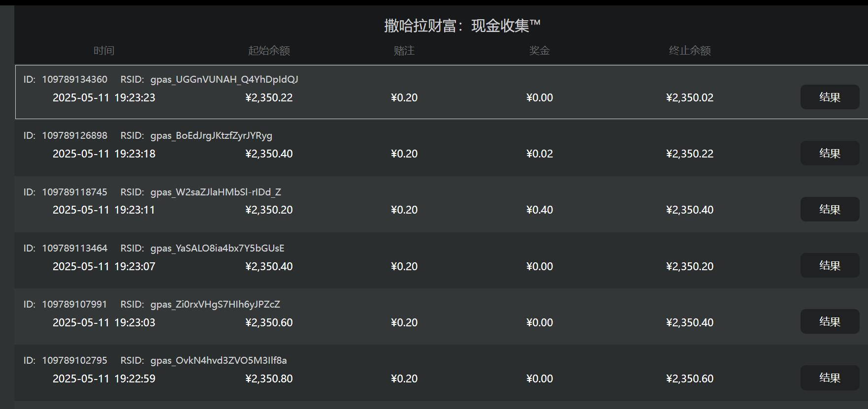
Task: Click the 赌注 column header
Action: [x=405, y=50]
